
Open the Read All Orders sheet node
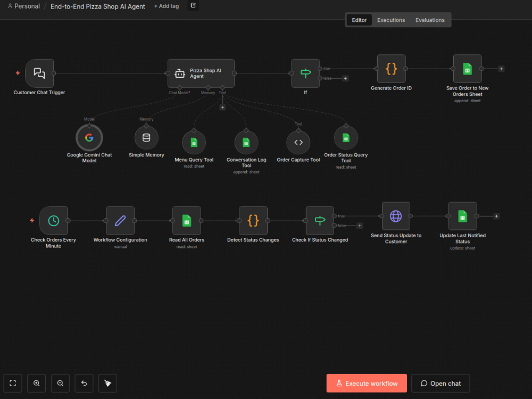point(187,221)
